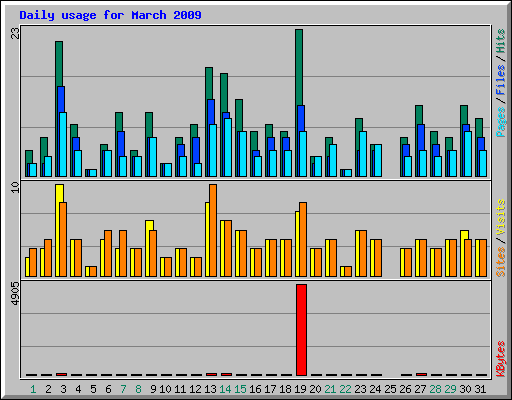Click the yellow visits bar for day 9
Screen dimensions: 512x400
coord(149,225)
